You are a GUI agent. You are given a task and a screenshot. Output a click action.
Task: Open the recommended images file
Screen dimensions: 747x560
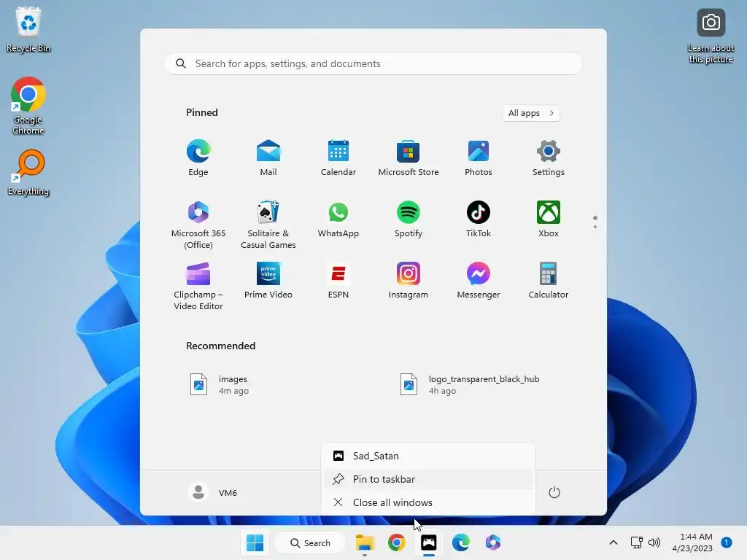click(219, 385)
